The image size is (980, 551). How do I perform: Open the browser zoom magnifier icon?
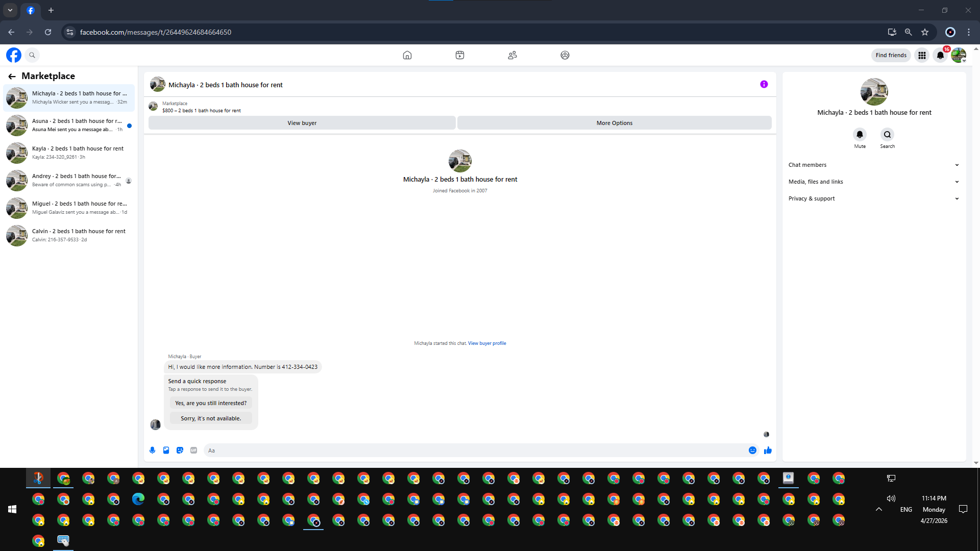(x=909, y=32)
